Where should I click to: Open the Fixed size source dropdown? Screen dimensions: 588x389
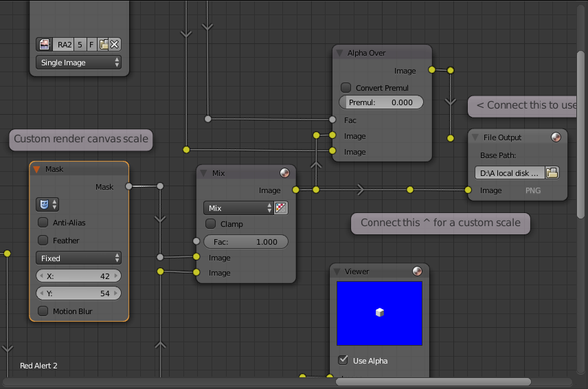[x=78, y=258]
